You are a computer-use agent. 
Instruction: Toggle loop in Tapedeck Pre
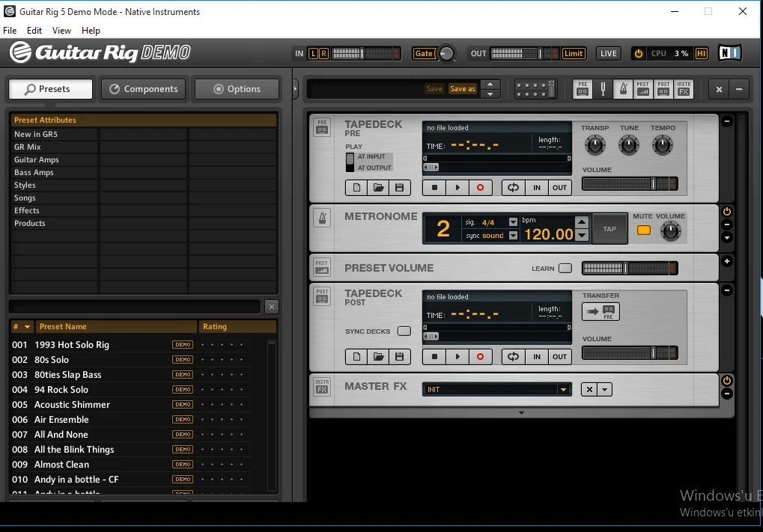pos(514,187)
